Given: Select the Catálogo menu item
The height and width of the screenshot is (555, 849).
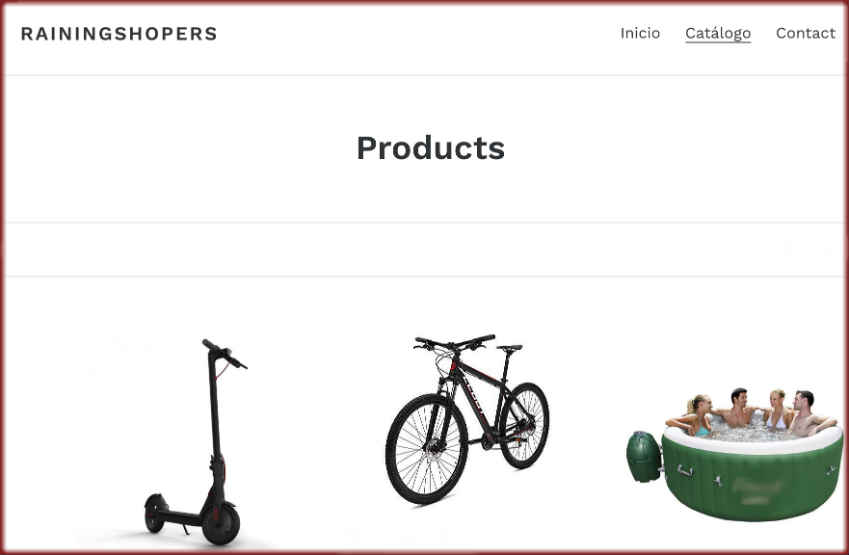Looking at the screenshot, I should (718, 33).
